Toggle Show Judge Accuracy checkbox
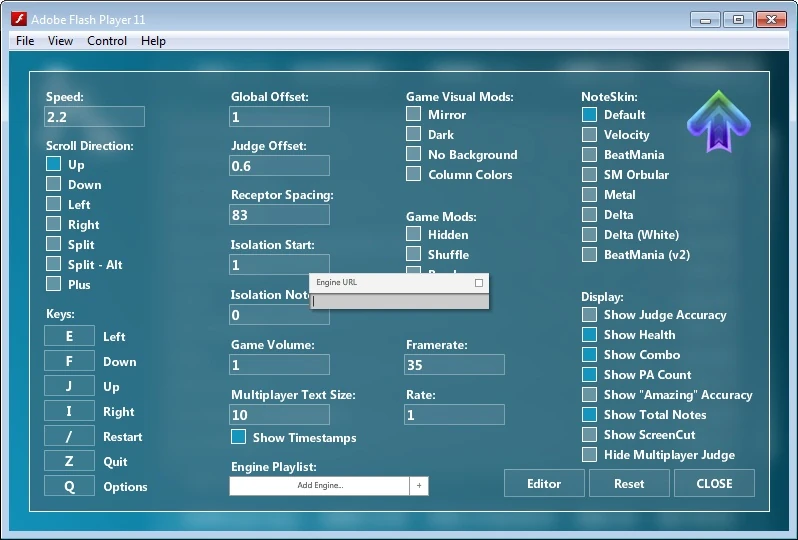 click(589, 315)
